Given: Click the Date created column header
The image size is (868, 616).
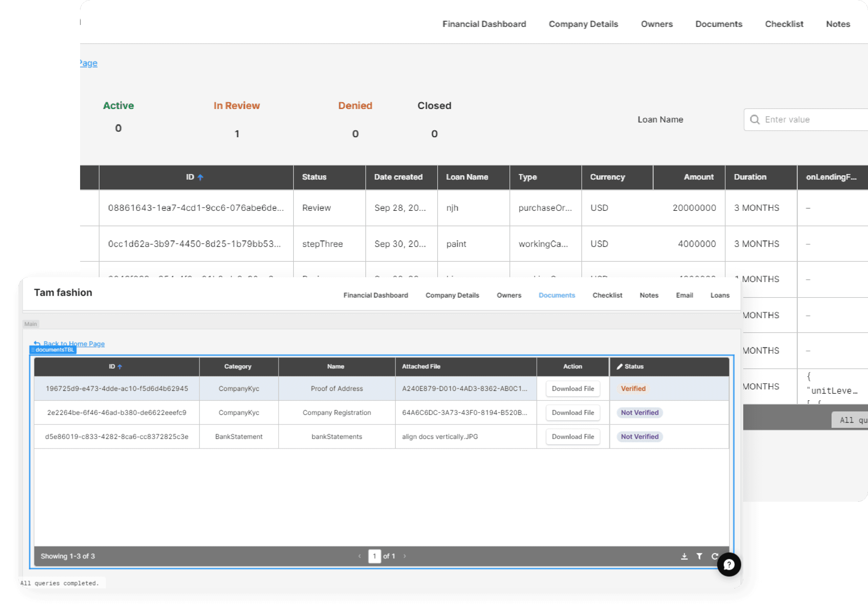Looking at the screenshot, I should click(401, 177).
